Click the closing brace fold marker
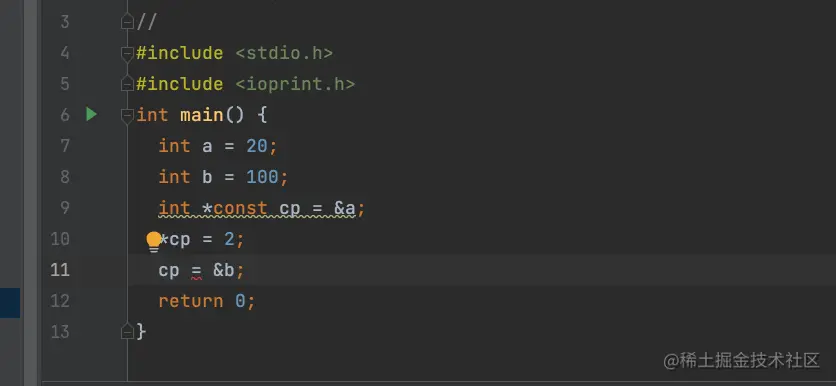836x386 pixels. pos(127,332)
